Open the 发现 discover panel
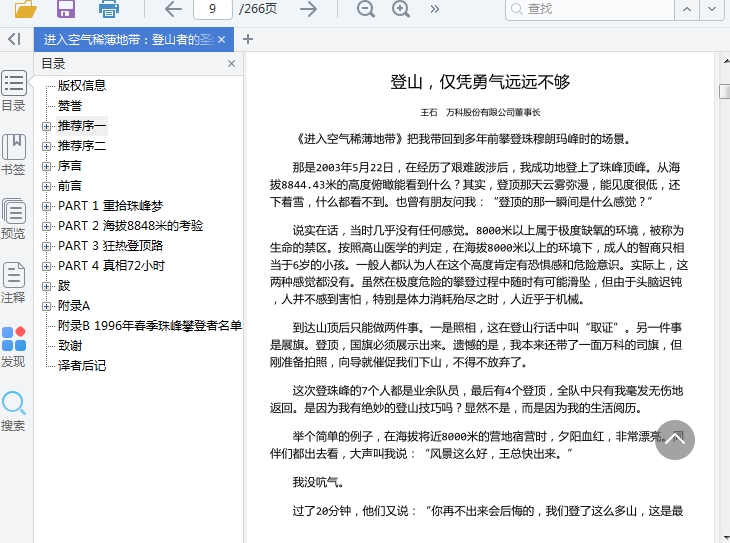The image size is (730, 543). click(14, 347)
